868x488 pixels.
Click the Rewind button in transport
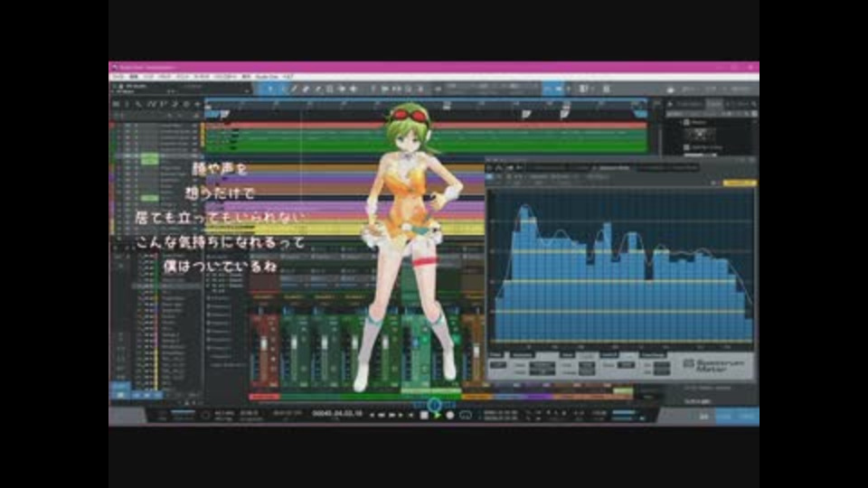point(382,415)
